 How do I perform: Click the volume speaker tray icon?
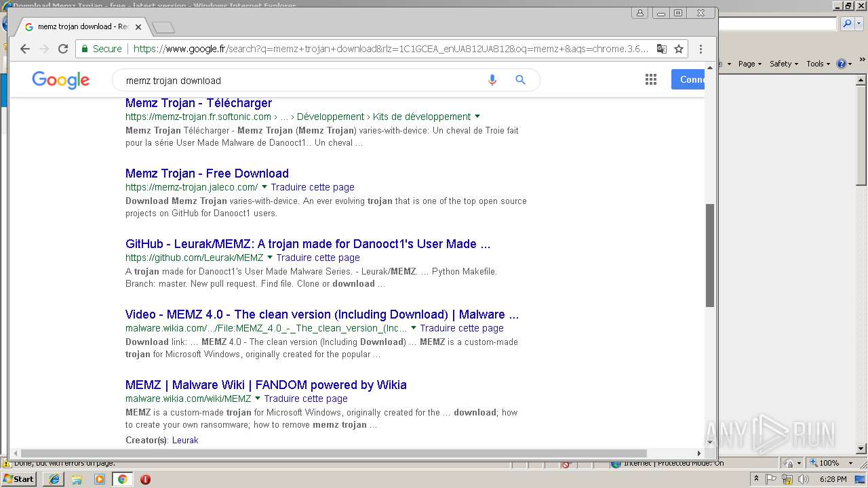pos(803,479)
